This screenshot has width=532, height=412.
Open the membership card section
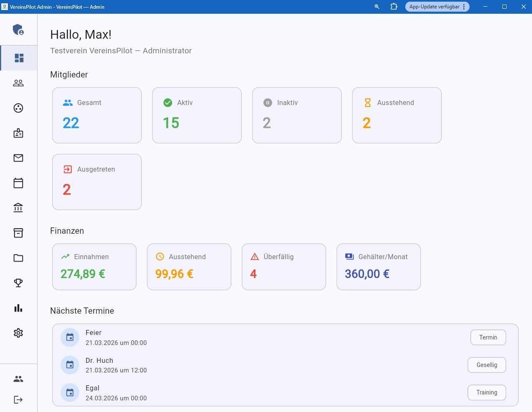point(18,133)
